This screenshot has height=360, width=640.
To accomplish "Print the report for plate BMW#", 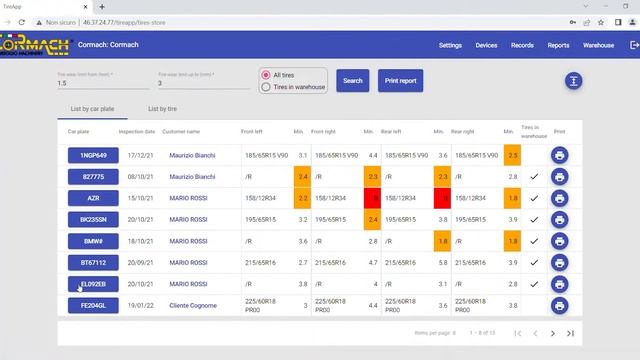I will [x=559, y=241].
